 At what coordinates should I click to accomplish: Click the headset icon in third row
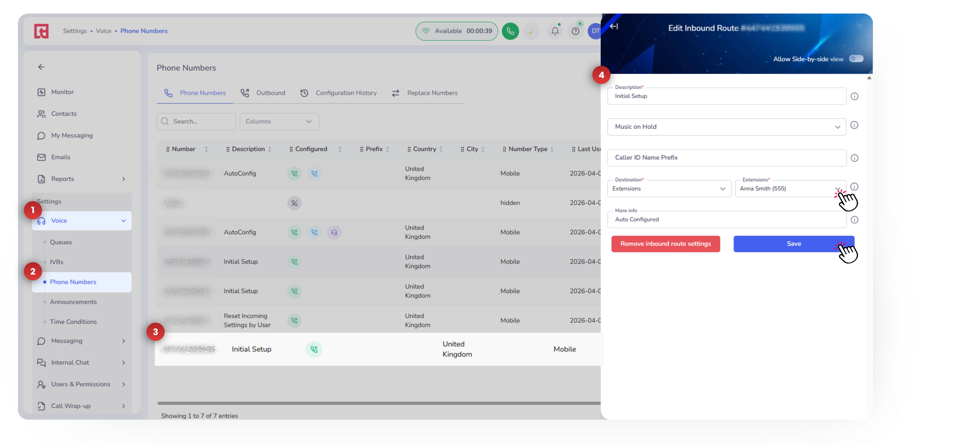coord(334,232)
